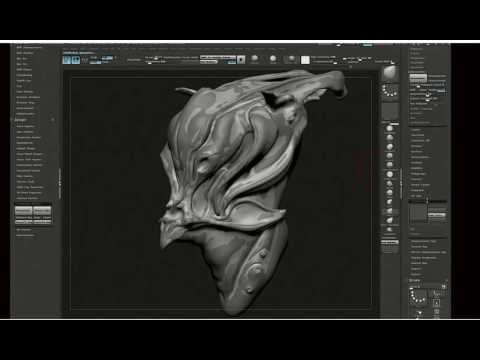Click the black arrow button after the highlighted field
This screenshot has width=480, height=360.
click(241, 60)
